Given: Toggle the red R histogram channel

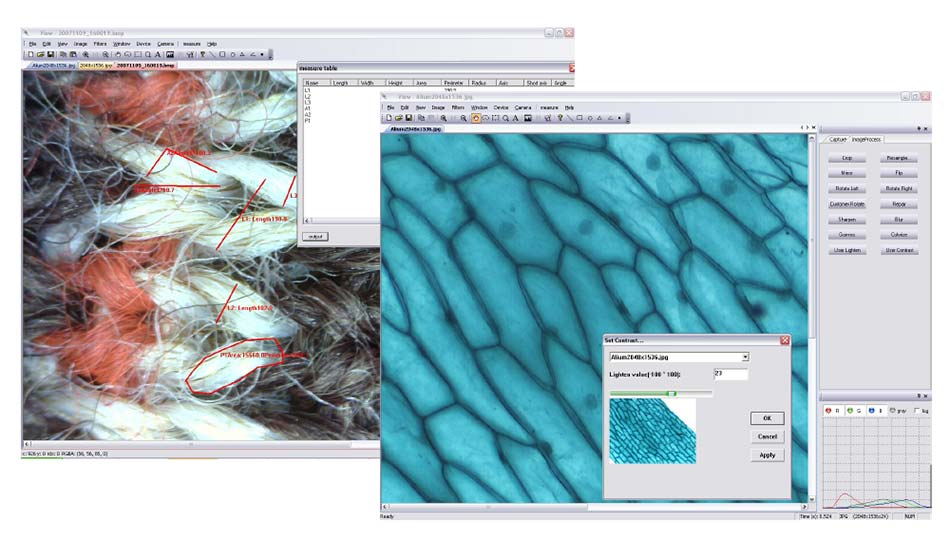Looking at the screenshot, I should click(x=832, y=411).
